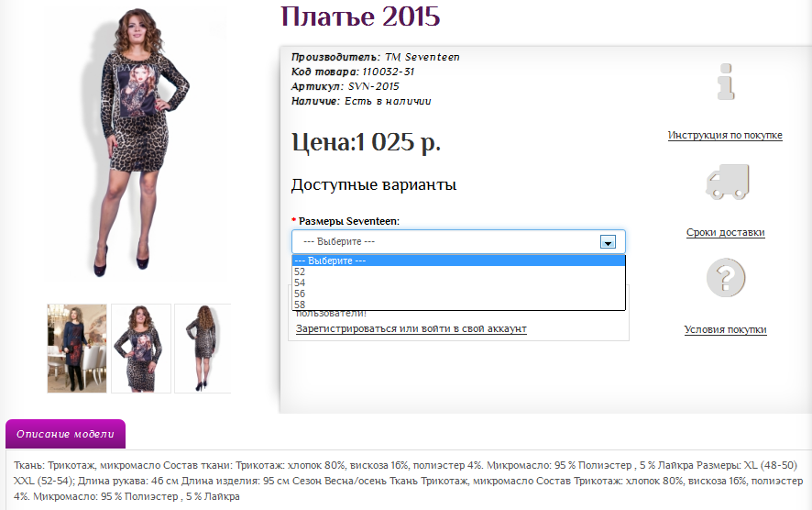Viewport: 812px width, 510px height.
Task: Click availability text Есть в наличии
Action: pyautogui.click(x=388, y=101)
